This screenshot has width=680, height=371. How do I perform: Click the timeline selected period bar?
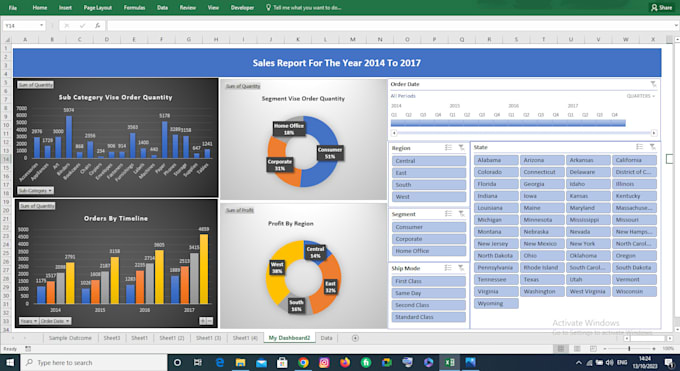pos(508,123)
